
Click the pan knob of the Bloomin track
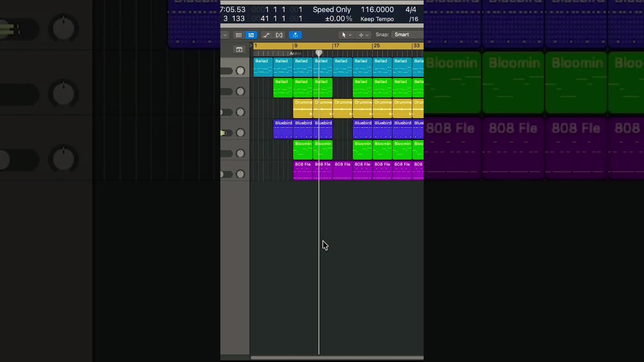240,153
